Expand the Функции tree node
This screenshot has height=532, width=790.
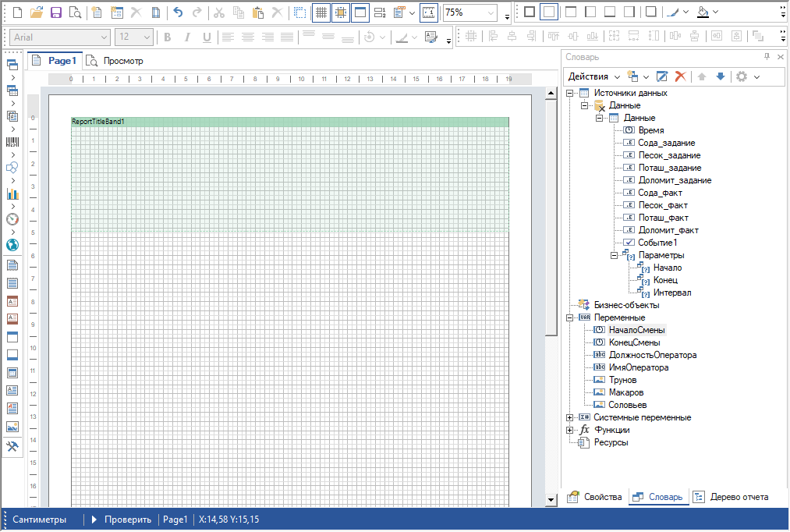570,431
